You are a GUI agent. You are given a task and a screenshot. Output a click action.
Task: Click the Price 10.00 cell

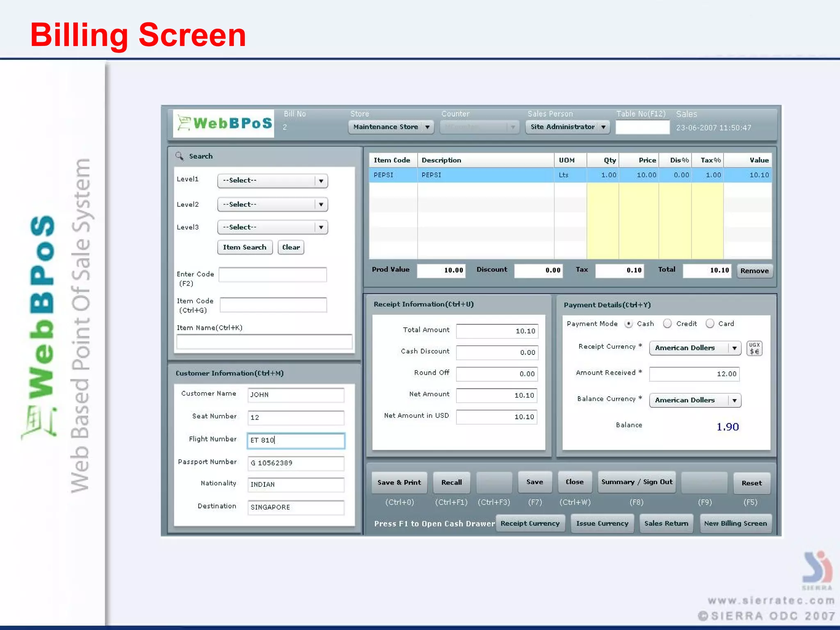639,175
